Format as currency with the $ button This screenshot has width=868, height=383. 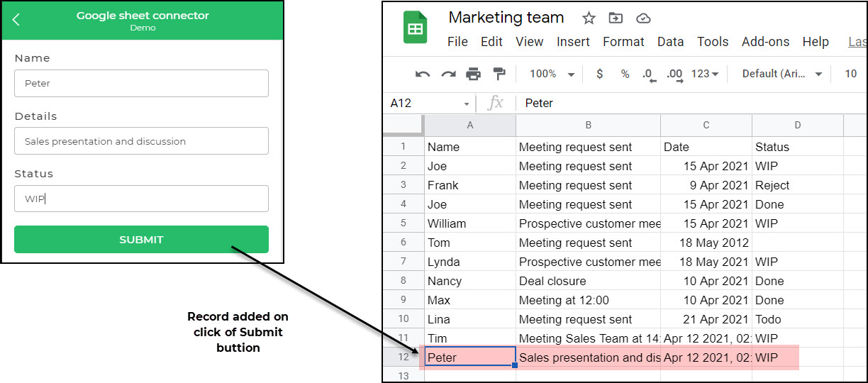coord(600,74)
